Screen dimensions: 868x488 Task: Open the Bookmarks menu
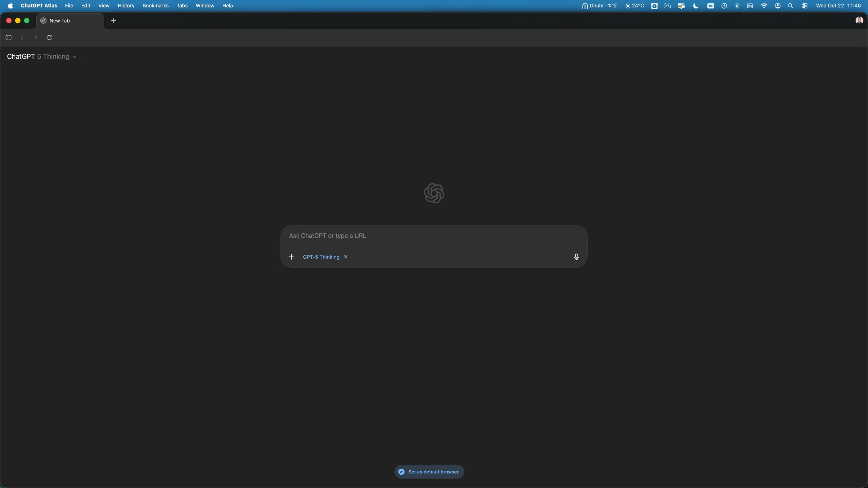click(155, 6)
